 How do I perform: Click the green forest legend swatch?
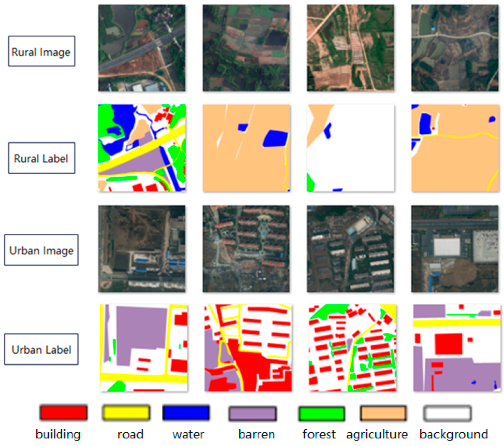click(x=321, y=413)
